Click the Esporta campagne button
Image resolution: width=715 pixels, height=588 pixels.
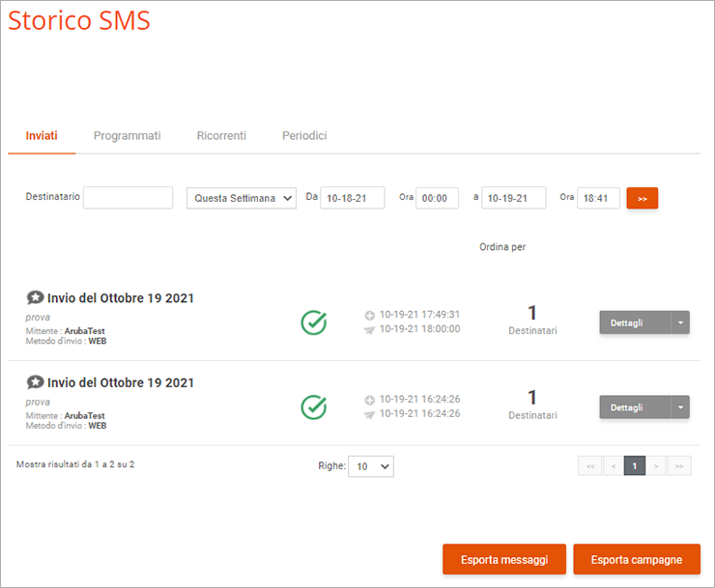tap(637, 559)
